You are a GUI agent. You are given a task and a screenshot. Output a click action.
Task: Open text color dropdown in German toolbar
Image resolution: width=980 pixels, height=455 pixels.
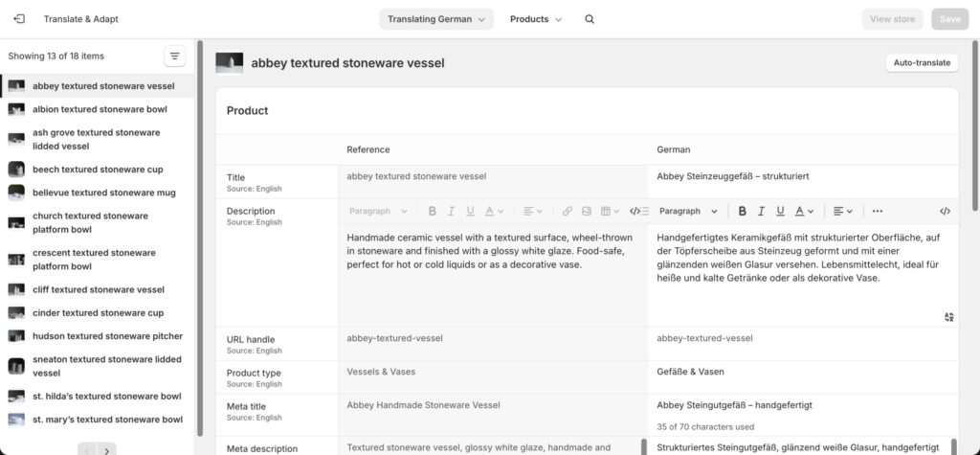(804, 212)
